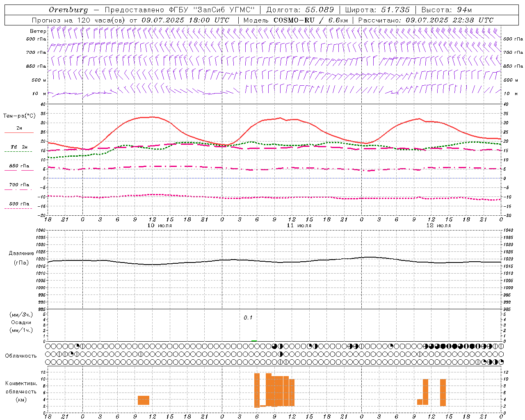This screenshot has width=525, height=420.
Task: Click the green precipitation bar below "0.1"
Action: (254, 340)
